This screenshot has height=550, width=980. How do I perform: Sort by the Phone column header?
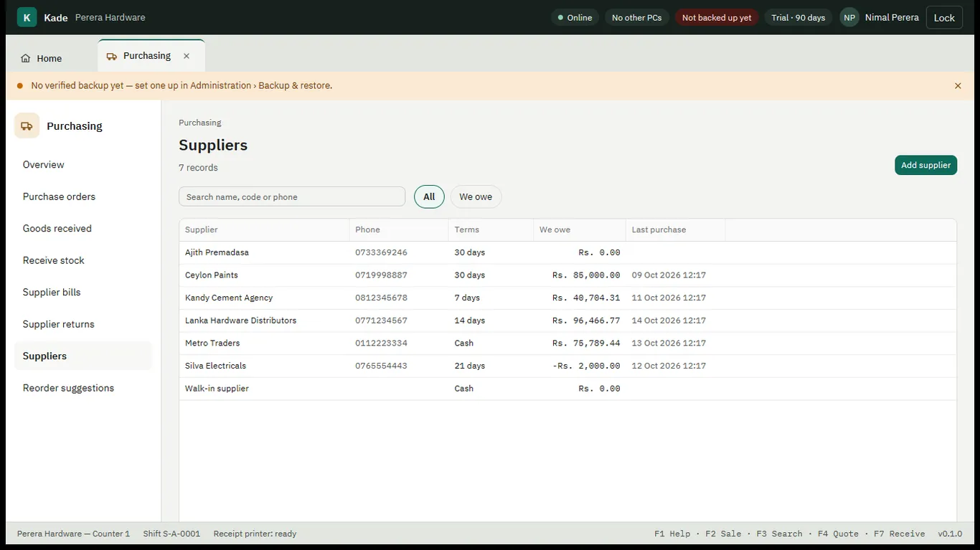tap(399, 229)
